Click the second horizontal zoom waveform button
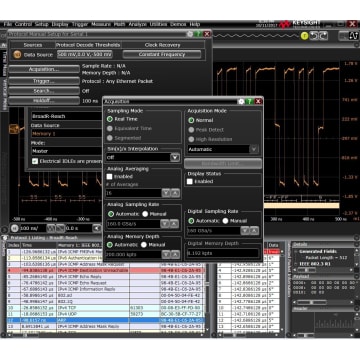 click(x=60, y=228)
